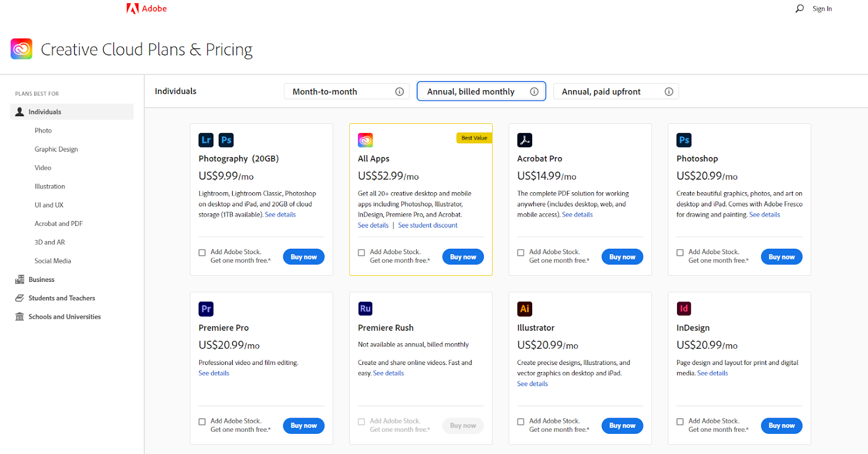
Task: Select the Annual, billed monthly tab
Action: (481, 91)
